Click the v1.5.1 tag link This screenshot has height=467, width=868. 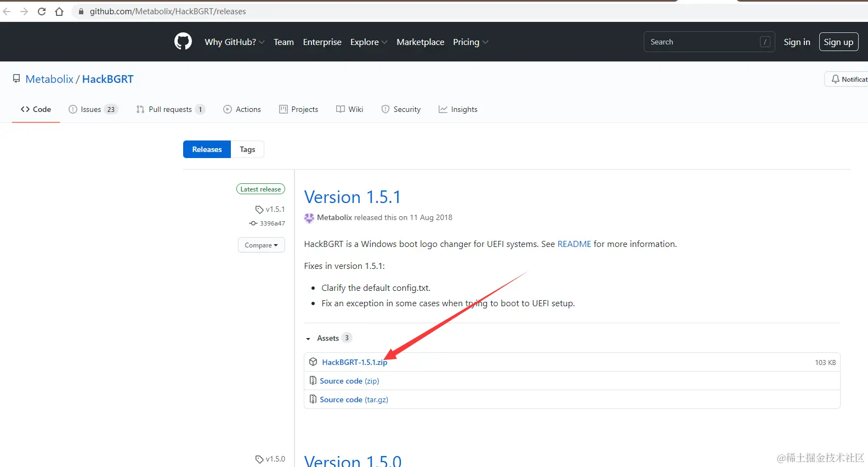coord(275,210)
